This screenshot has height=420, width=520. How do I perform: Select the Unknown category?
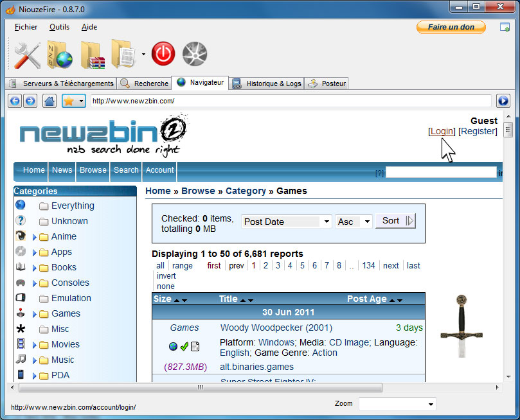click(69, 221)
